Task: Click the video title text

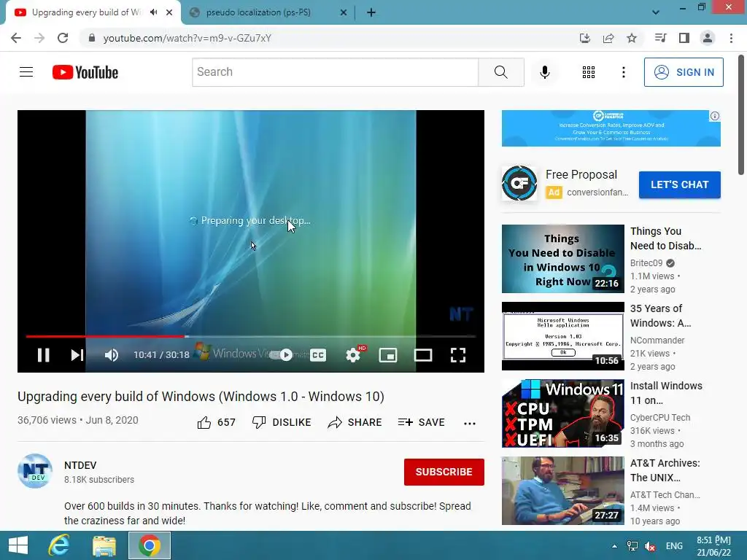Action: tap(201, 396)
